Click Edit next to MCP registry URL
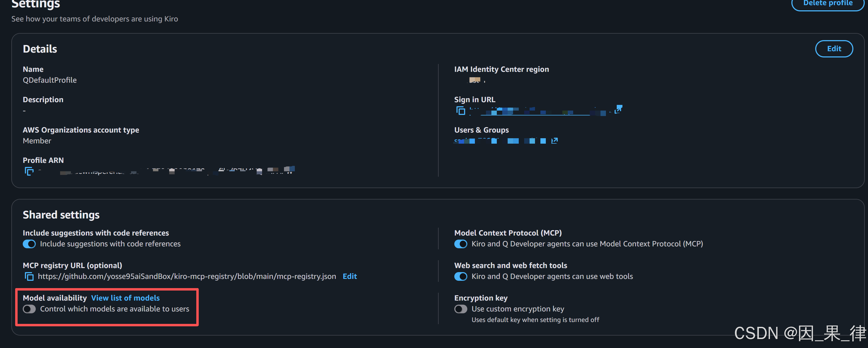 (350, 276)
